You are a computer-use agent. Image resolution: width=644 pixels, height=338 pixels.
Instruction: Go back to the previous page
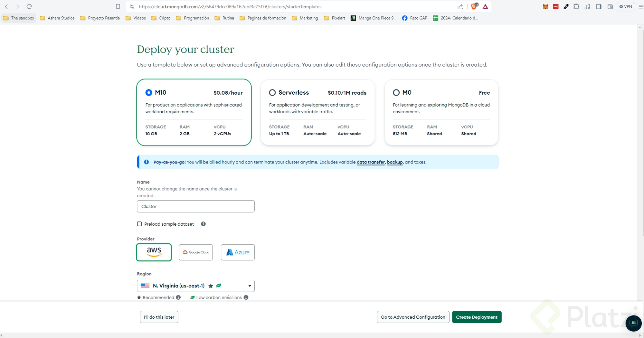pos(6,6)
